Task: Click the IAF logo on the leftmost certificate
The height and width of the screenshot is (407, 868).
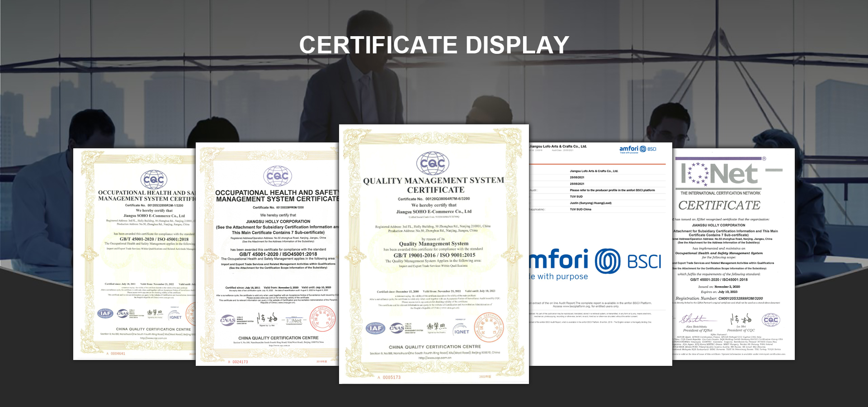Action: (105, 313)
